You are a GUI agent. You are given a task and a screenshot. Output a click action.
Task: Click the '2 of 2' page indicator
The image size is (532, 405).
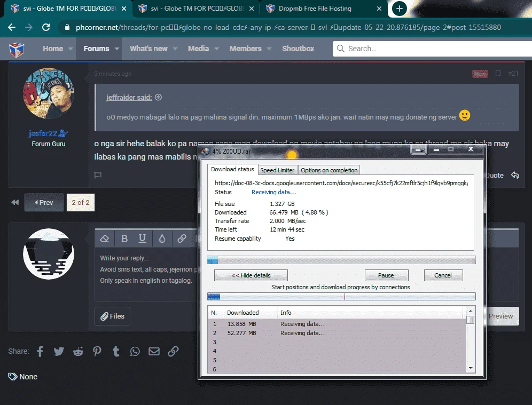point(81,202)
